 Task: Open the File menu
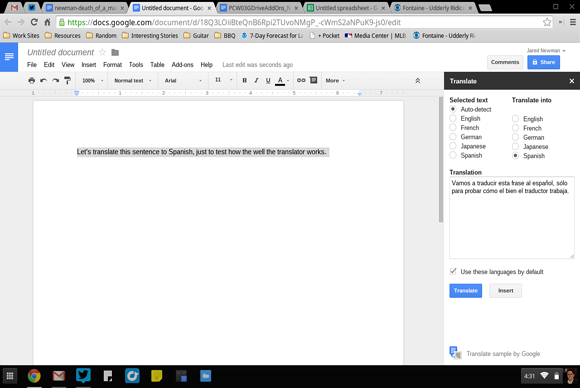pyautogui.click(x=32, y=65)
